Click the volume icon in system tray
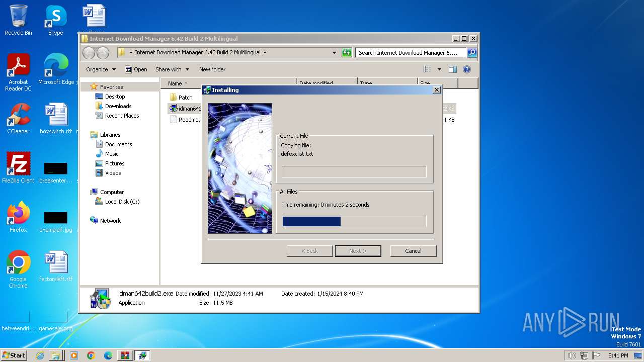644x362 pixels. coord(572,355)
